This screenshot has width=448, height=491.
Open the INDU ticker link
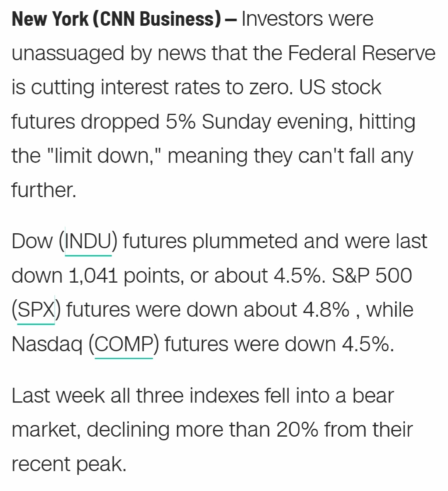click(88, 242)
